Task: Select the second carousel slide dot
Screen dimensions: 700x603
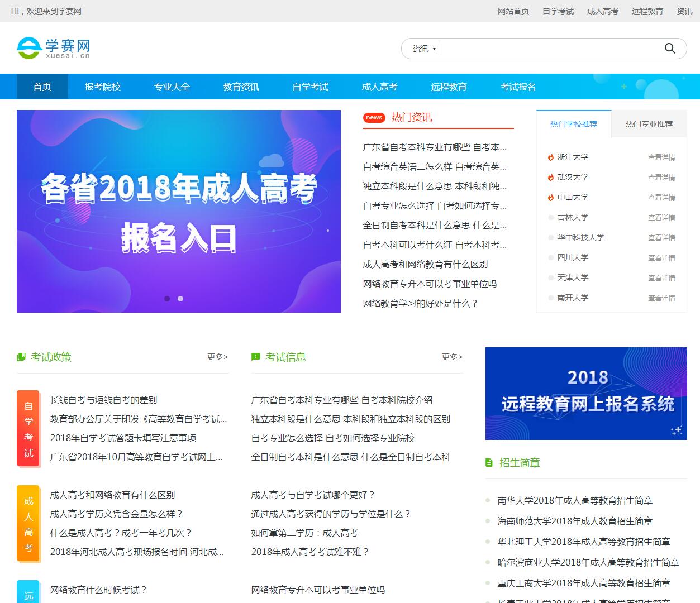Action: [x=180, y=299]
